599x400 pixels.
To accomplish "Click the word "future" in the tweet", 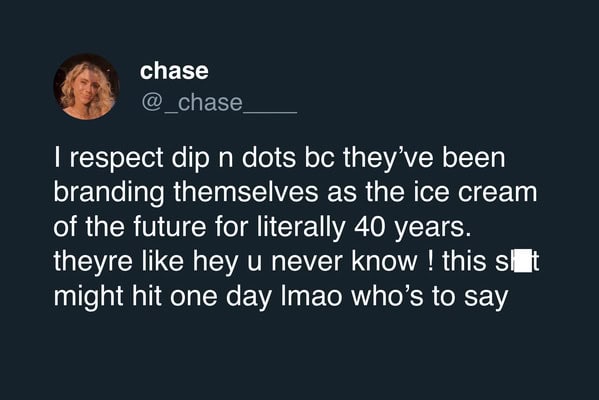I will pos(170,227).
